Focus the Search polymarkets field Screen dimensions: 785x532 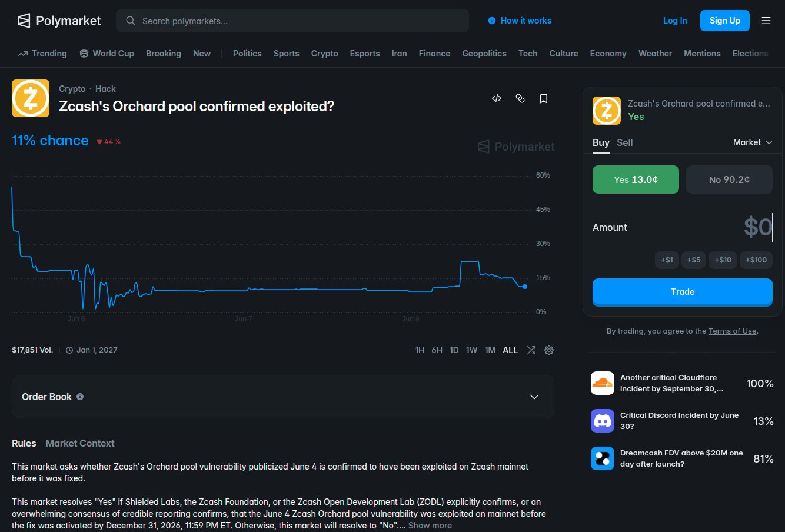[x=292, y=21]
